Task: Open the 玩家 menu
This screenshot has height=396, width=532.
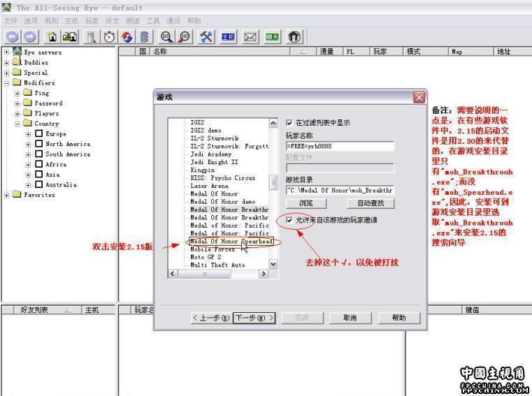Action: pos(92,21)
